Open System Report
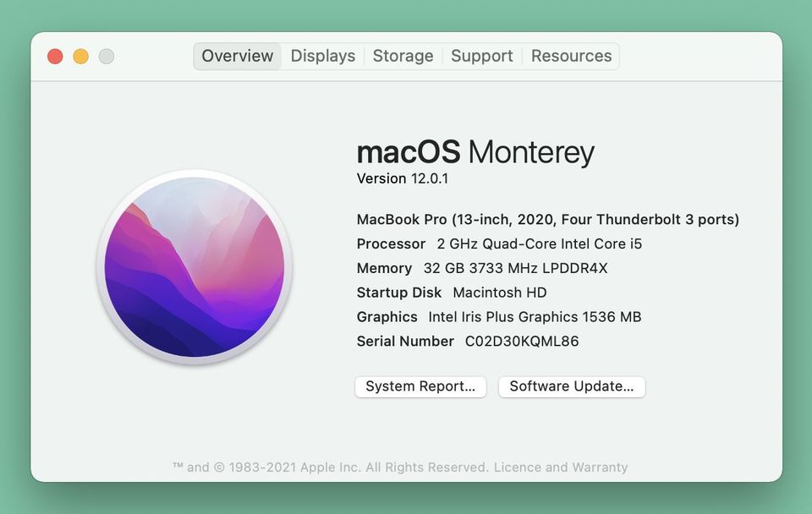The width and height of the screenshot is (812, 514). click(420, 386)
